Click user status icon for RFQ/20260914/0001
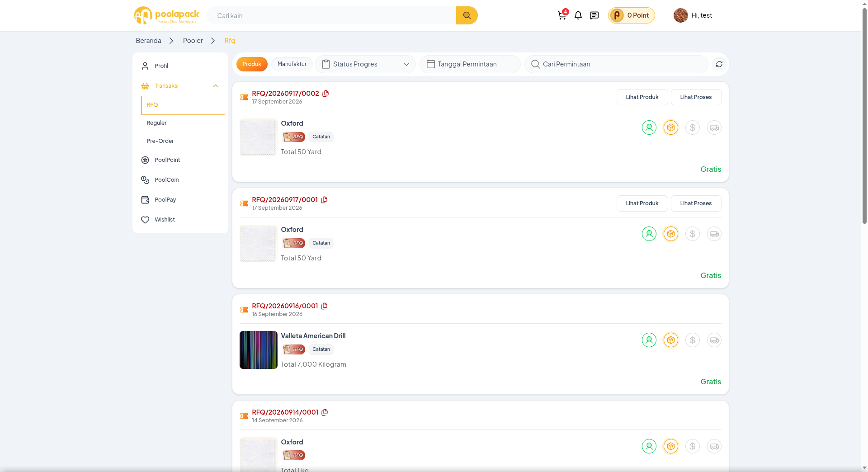 click(x=649, y=446)
